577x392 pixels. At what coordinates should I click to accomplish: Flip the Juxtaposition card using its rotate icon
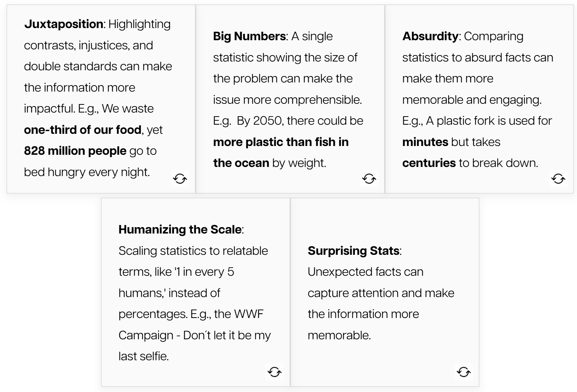[x=180, y=178]
